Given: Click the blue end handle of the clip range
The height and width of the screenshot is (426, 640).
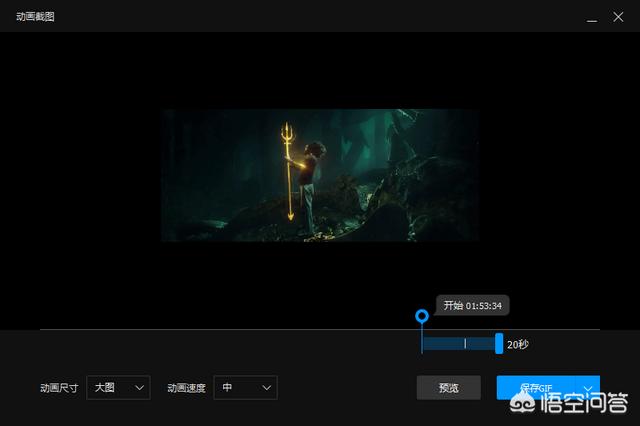Looking at the screenshot, I should pos(499,344).
